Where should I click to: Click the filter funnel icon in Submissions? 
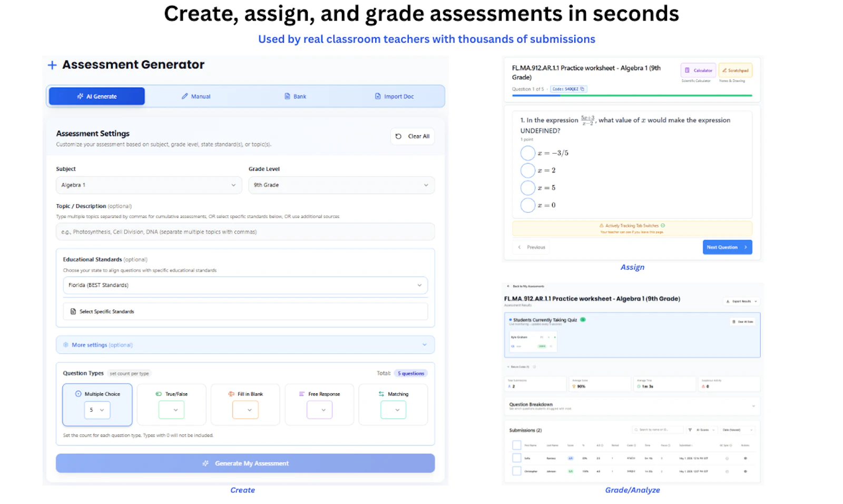690,430
